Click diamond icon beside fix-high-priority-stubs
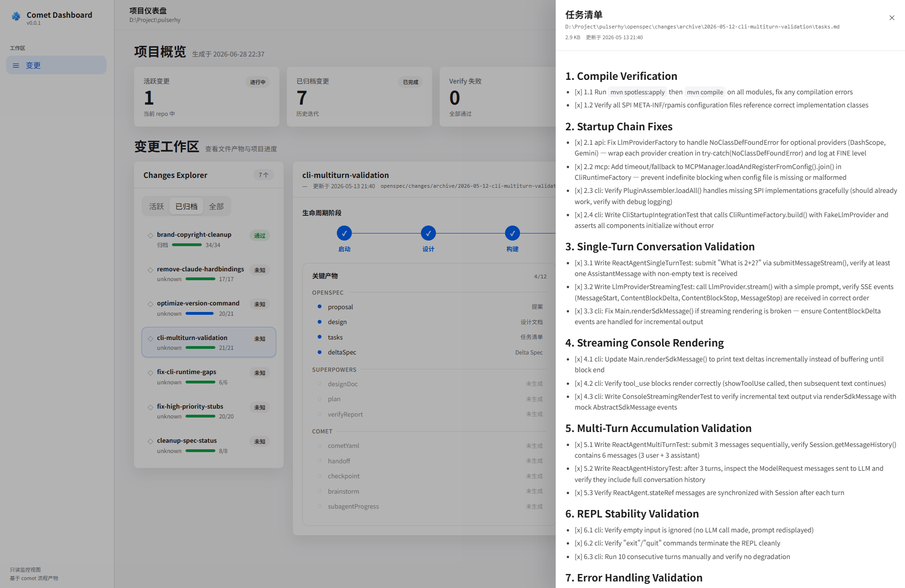Viewport: 905px width, 588px height. point(150,407)
